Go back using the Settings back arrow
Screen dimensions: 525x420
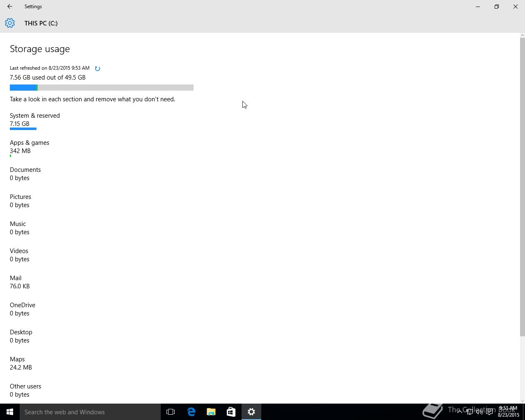pos(10,7)
